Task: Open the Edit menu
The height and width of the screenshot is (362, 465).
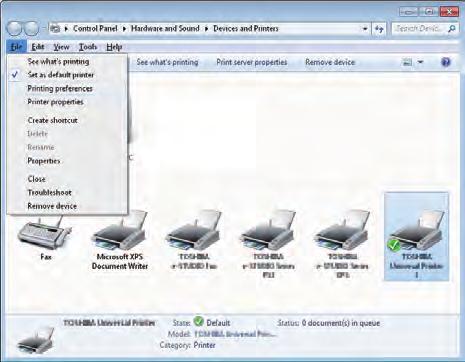Action: (38, 47)
